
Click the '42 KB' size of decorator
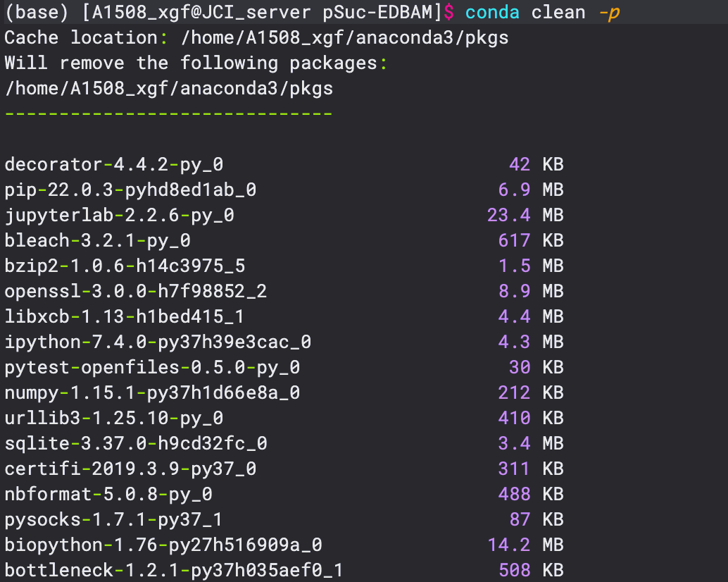click(x=536, y=164)
